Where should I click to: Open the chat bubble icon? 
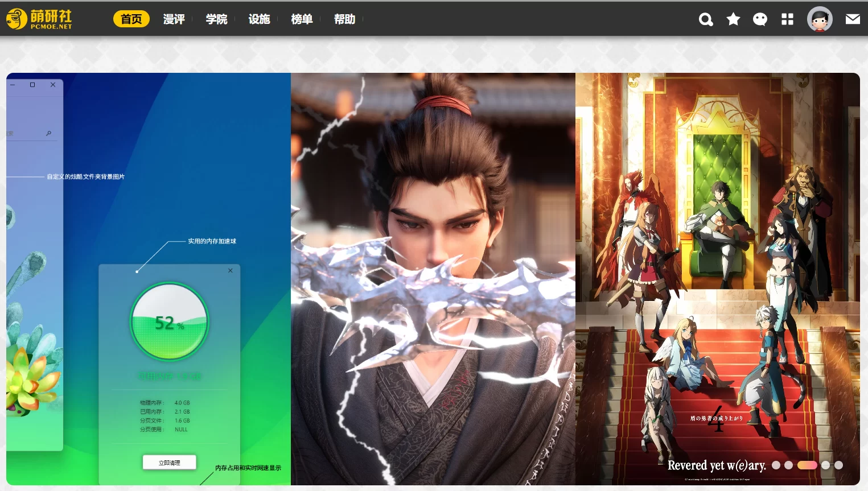pyautogui.click(x=760, y=19)
